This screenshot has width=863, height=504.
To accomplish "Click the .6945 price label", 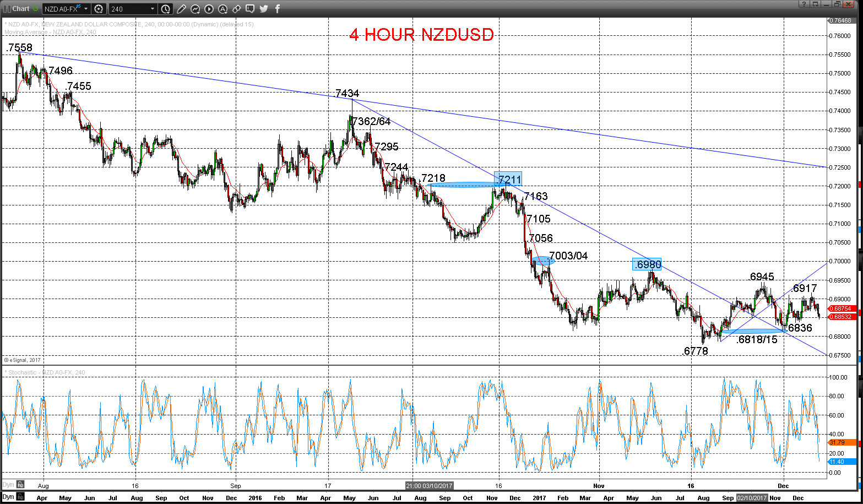I will (762, 277).
